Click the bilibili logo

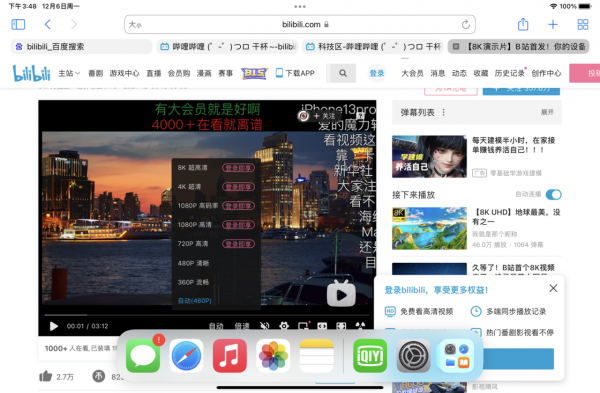click(x=31, y=73)
